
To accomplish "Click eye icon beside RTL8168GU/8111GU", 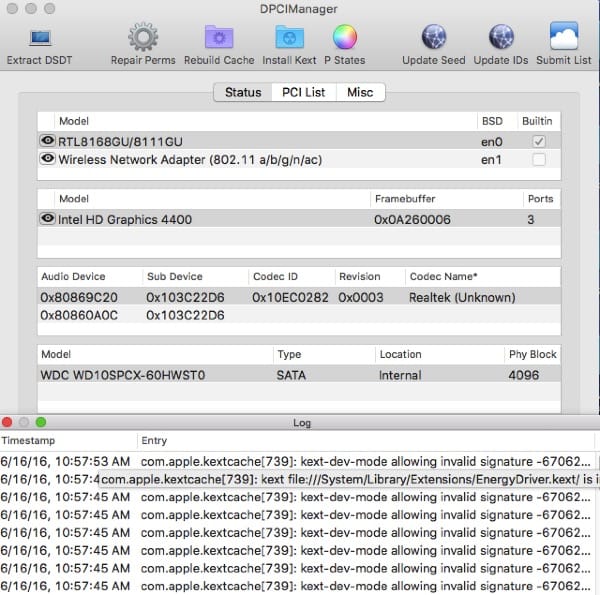I will coord(47,142).
